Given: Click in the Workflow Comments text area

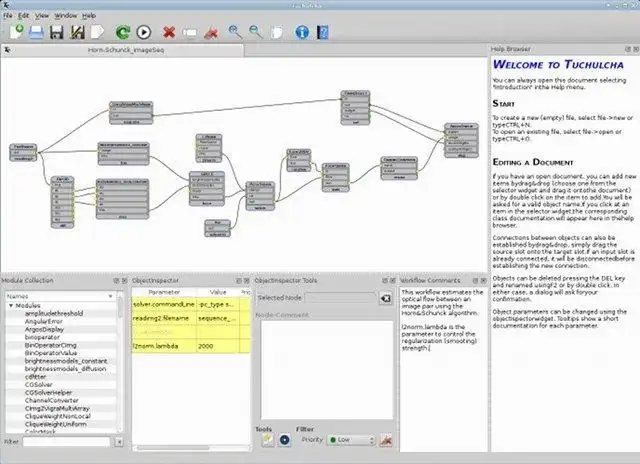Looking at the screenshot, I should (443, 370).
